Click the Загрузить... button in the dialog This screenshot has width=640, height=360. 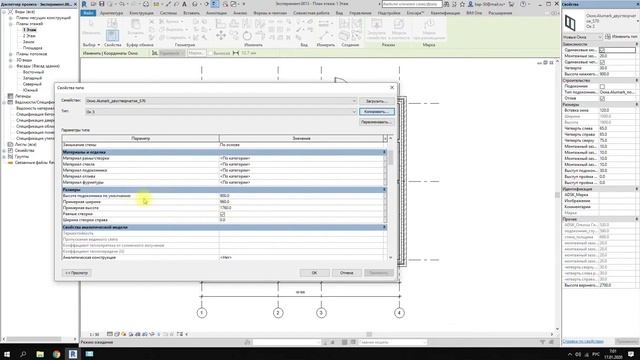click(x=376, y=101)
